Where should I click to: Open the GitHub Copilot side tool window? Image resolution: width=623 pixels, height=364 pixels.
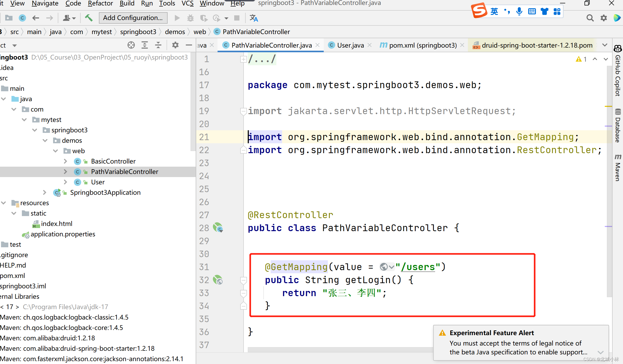(x=618, y=71)
